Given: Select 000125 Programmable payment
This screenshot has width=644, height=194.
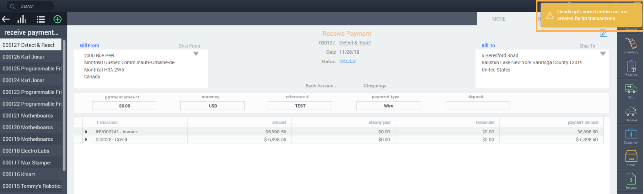Looking at the screenshot, I should pyautogui.click(x=31, y=68).
